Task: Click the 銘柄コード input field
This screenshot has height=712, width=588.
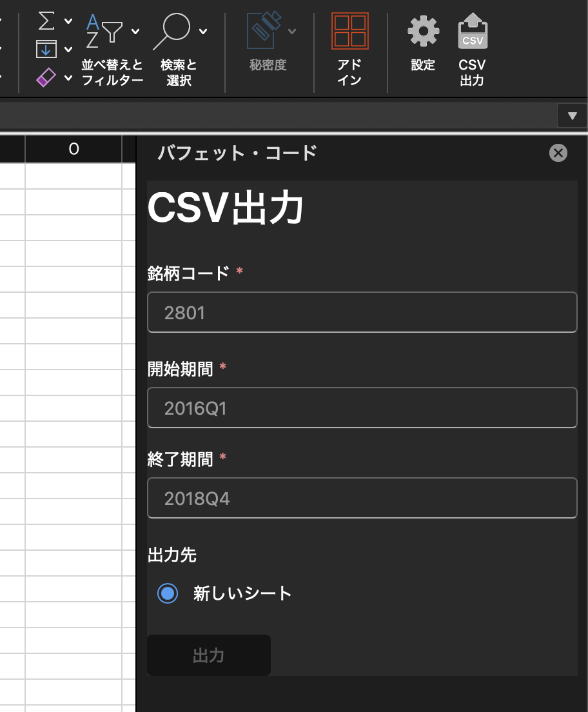Action: [x=362, y=312]
